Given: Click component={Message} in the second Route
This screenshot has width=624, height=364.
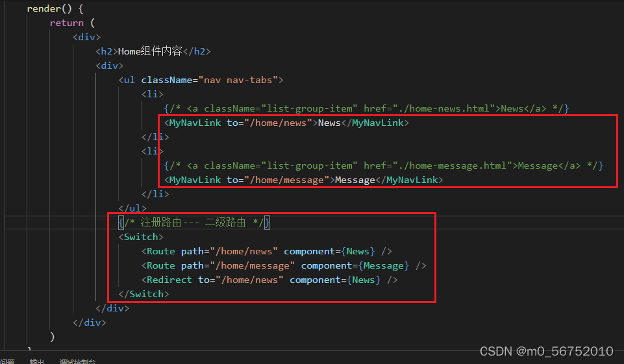Looking at the screenshot, I should 355,266.
